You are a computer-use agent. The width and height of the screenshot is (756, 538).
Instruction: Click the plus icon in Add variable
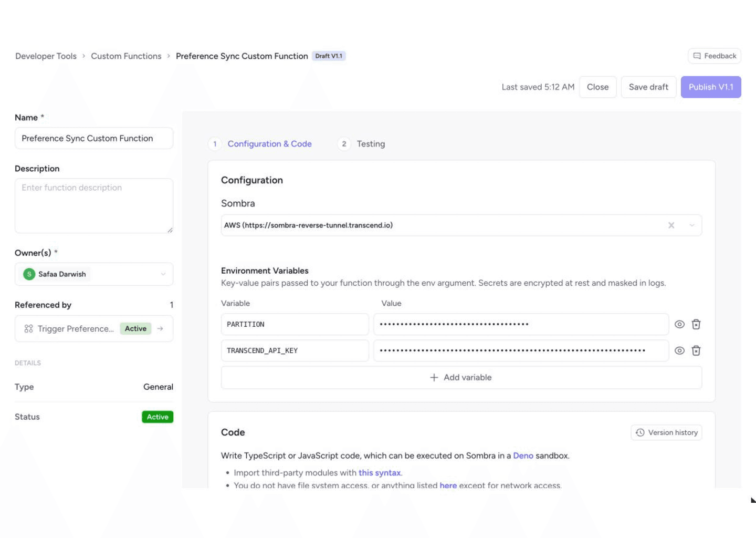click(x=434, y=377)
